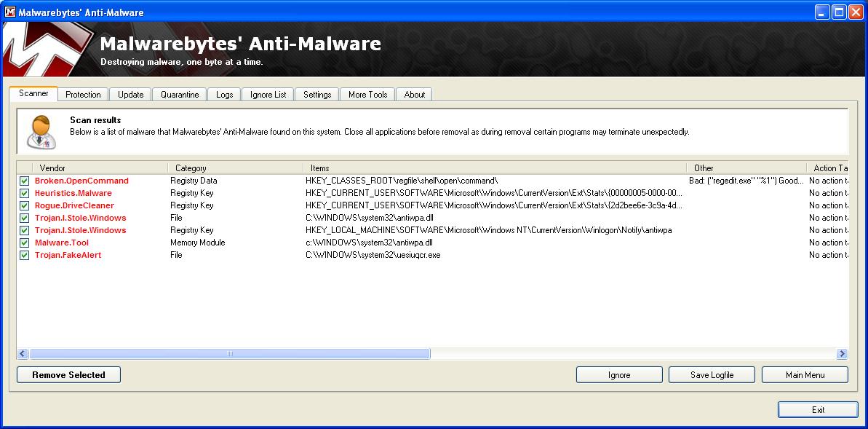Open the About tab

pyautogui.click(x=415, y=95)
